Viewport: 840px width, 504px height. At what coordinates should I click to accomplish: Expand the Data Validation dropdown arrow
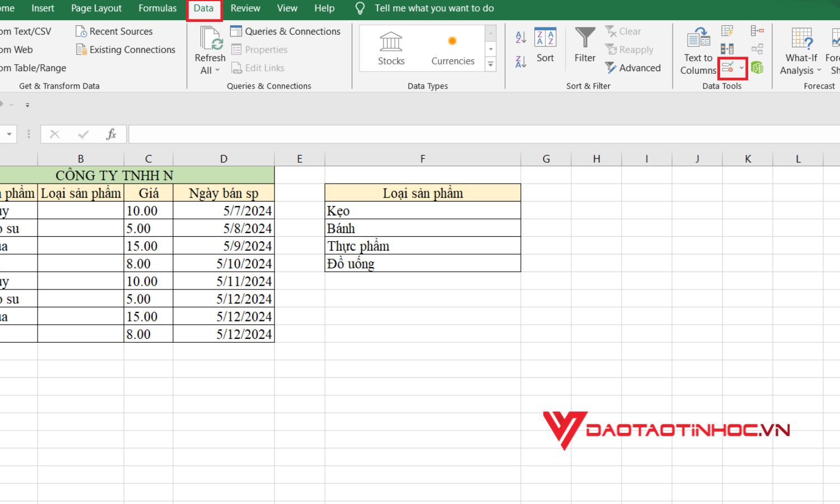(x=742, y=67)
